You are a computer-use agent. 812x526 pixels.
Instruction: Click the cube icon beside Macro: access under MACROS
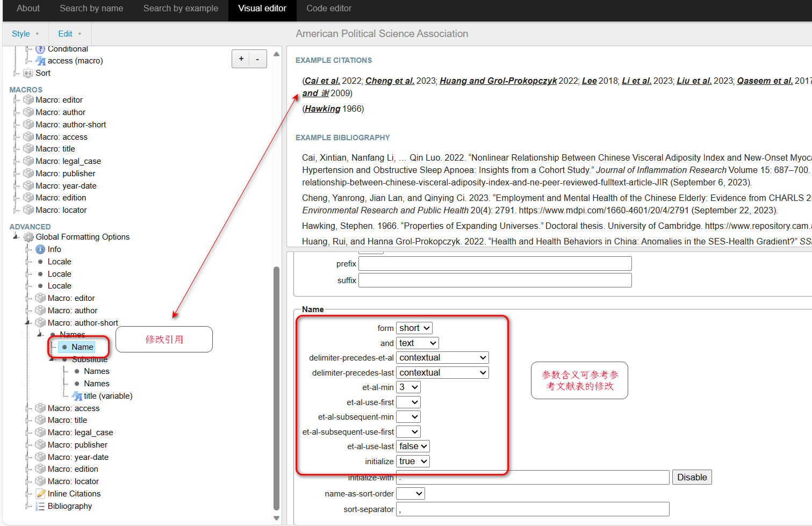point(28,137)
